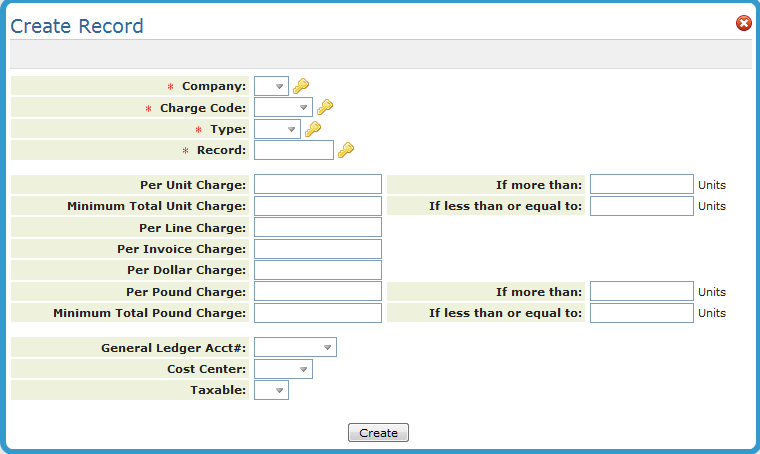Click the key icon next to Company
The image size is (760, 454).
click(301, 86)
